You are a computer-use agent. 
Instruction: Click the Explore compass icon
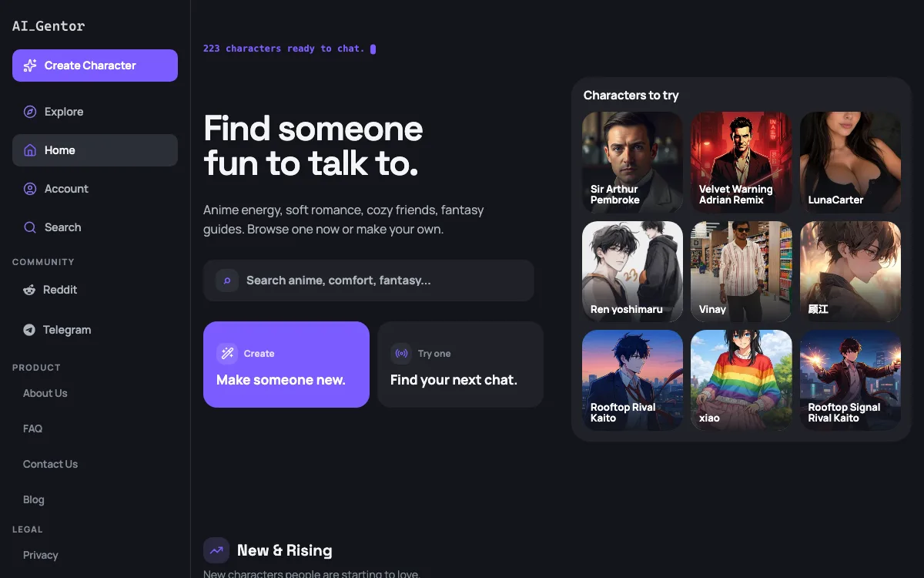[30, 112]
